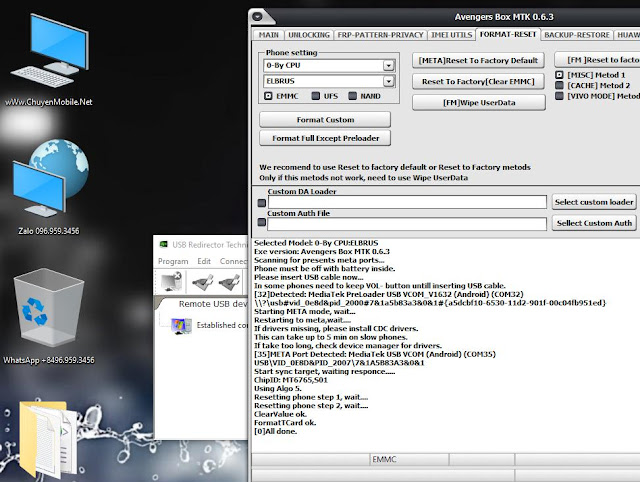The width and height of the screenshot is (640, 482).
Task: Click the disconnect computer icon in USB Redirector toolbar
Action: coord(171,281)
